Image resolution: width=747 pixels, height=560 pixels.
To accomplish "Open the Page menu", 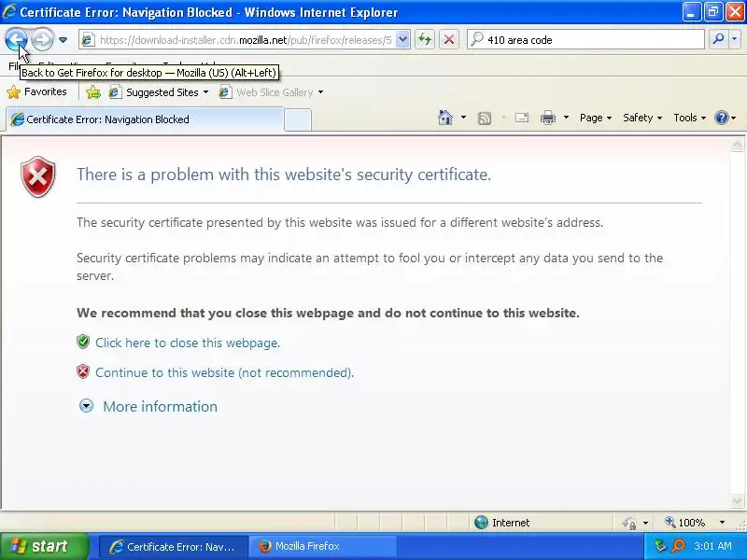I will (596, 118).
